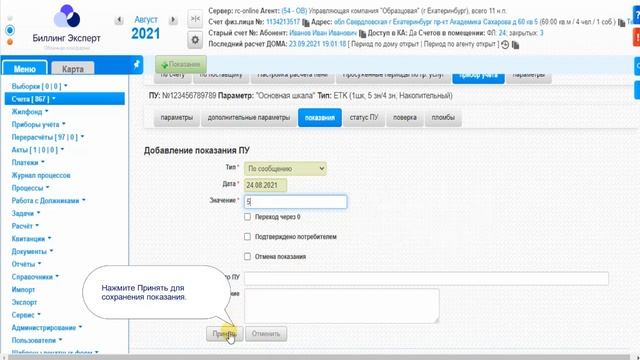
Task: Open account number link 1134213517
Action: [x=283, y=22]
